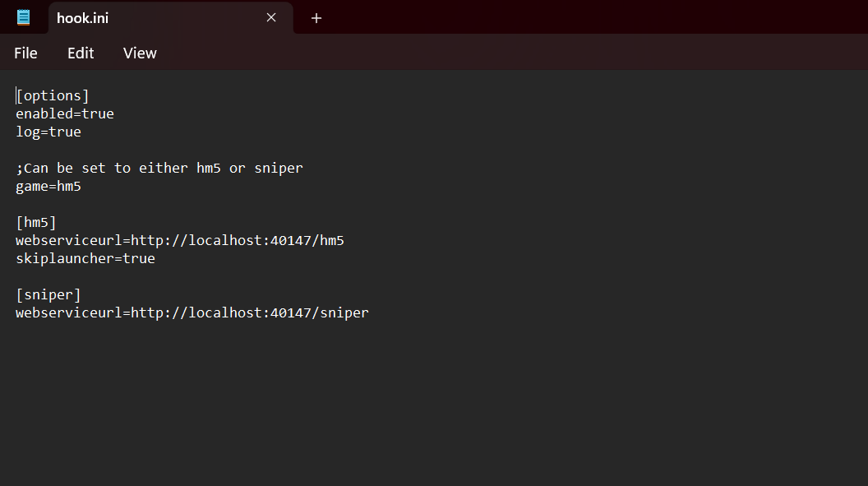Click on the game=hm5 line
The image size is (868, 486).
[48, 187]
